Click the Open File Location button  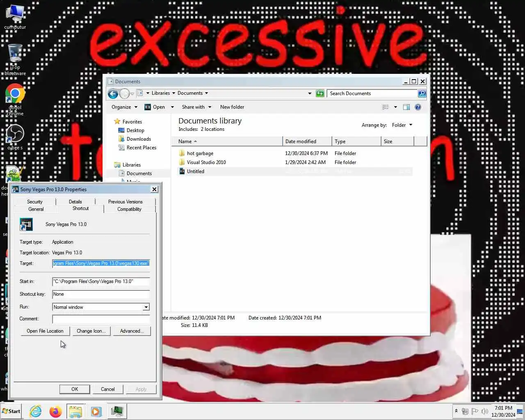[x=45, y=331]
